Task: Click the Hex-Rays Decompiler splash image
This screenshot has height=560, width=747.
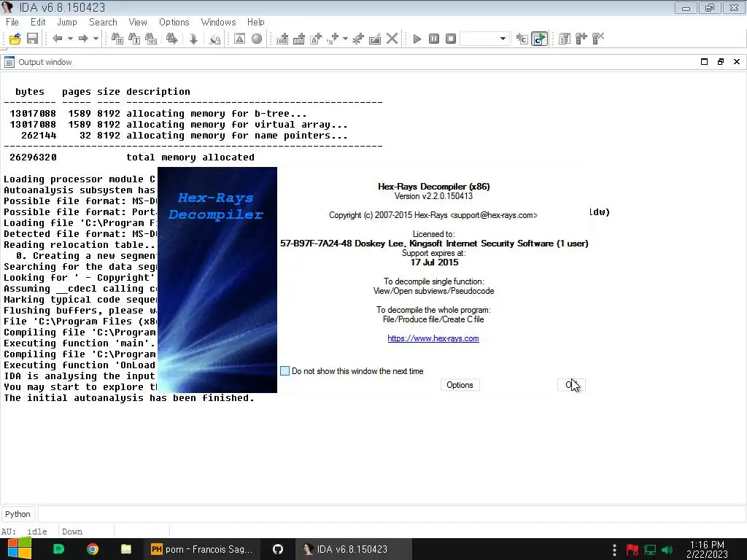Action: tap(217, 280)
